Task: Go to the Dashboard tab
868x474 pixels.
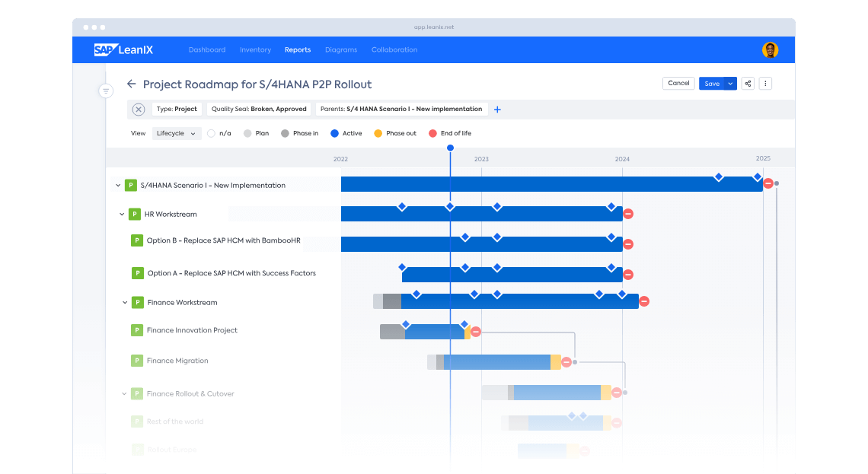Action: coord(207,50)
